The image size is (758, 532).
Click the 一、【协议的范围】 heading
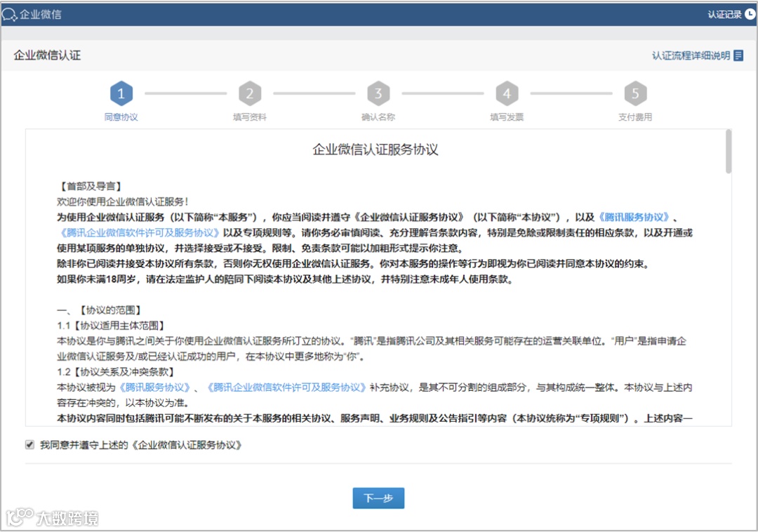(x=99, y=310)
